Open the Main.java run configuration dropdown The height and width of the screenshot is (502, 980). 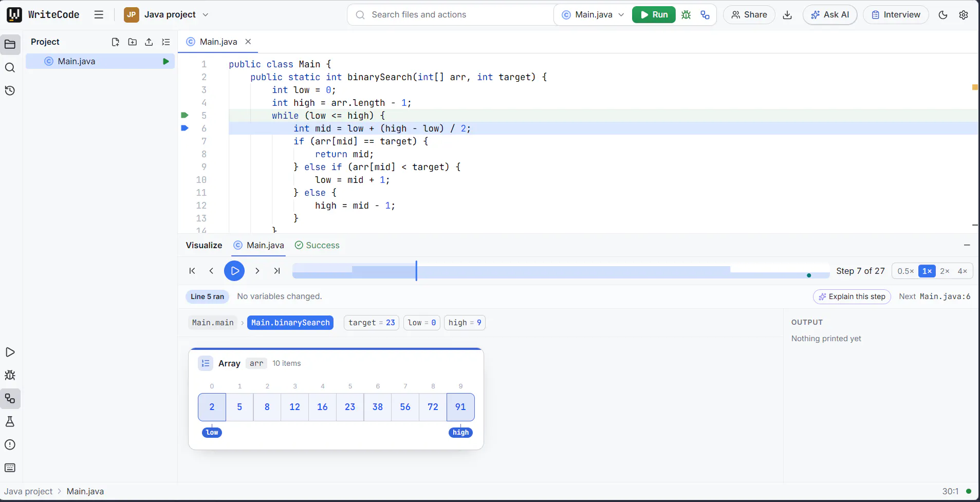pyautogui.click(x=593, y=15)
